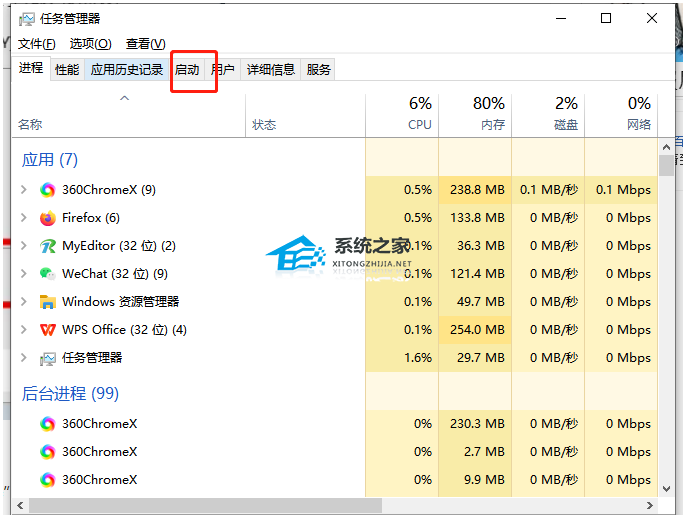Click the 29.7 MB memory cell

pyautogui.click(x=475, y=358)
